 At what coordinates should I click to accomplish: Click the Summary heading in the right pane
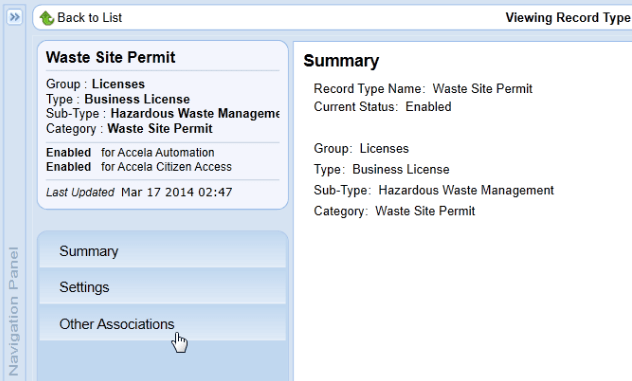[341, 61]
